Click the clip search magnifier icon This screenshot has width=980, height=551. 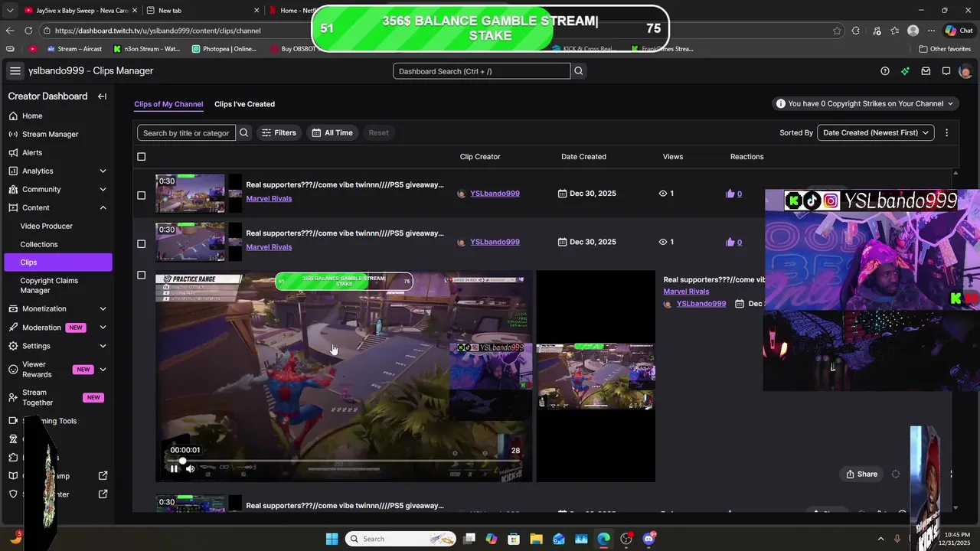(244, 132)
